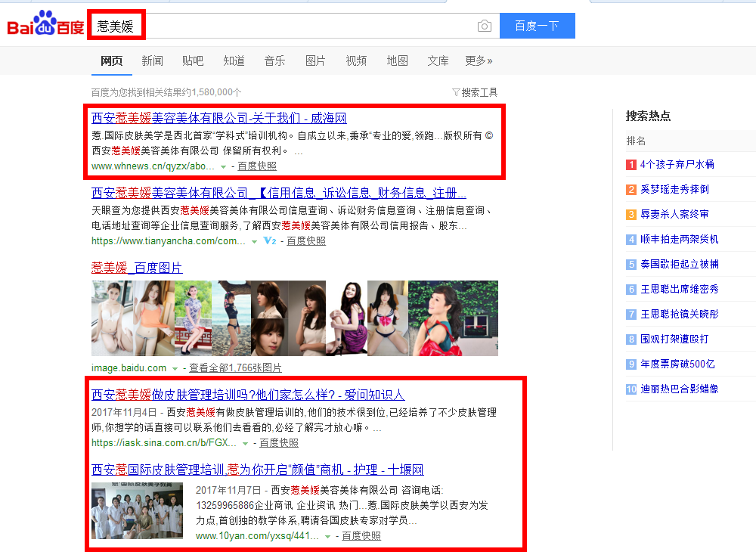The height and width of the screenshot is (555, 756).
Task: Click the www.10yan.com/yxsq/441... URL
Action: (257, 536)
